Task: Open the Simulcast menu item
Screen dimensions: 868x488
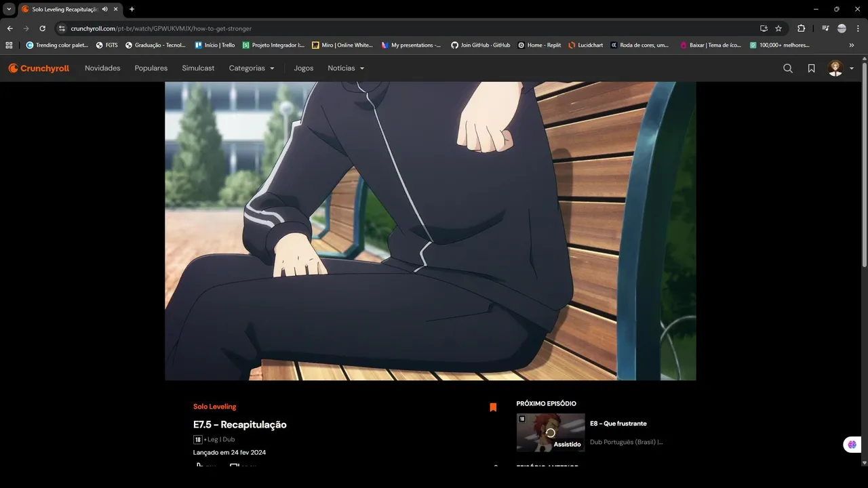Action: click(198, 68)
